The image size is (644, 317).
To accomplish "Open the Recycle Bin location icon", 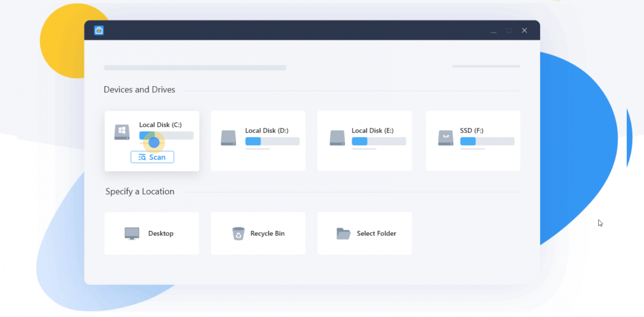I will [x=239, y=233].
